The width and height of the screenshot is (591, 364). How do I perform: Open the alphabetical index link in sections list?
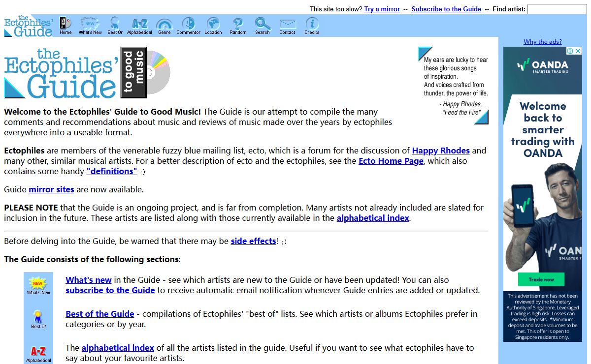point(118,348)
